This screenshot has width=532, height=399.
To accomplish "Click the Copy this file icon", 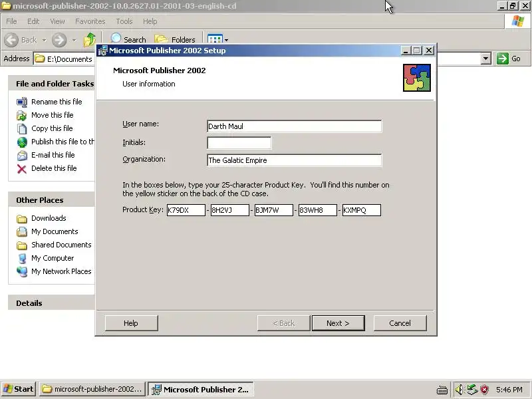I will tap(22, 128).
